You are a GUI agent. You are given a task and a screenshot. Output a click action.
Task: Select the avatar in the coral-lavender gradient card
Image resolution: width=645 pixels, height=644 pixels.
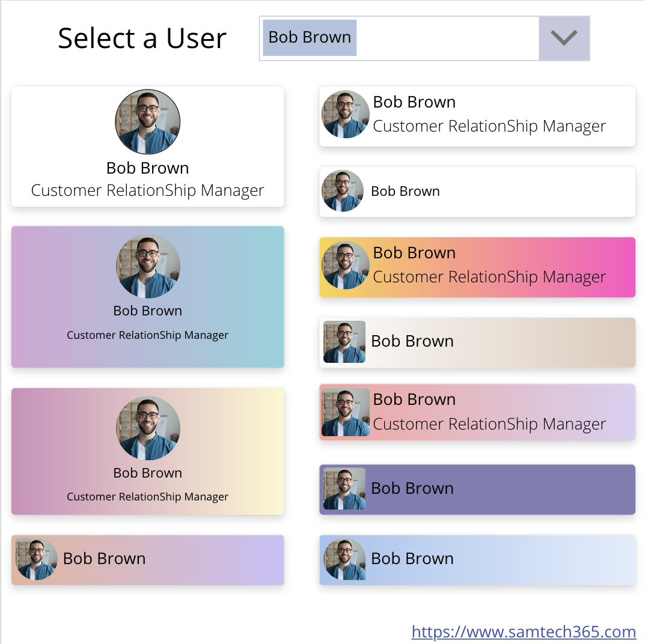[x=345, y=412]
